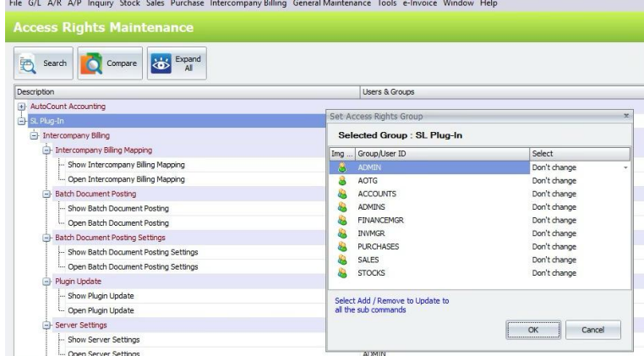Screen dimensions: 644x356
Task: Click the AOTG user icon
Action: click(x=341, y=180)
